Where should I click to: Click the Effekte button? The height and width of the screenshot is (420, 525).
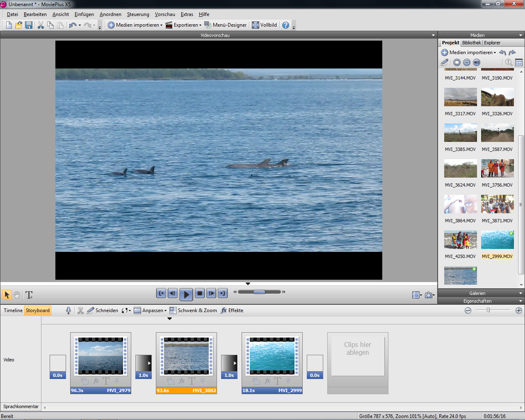232,310
